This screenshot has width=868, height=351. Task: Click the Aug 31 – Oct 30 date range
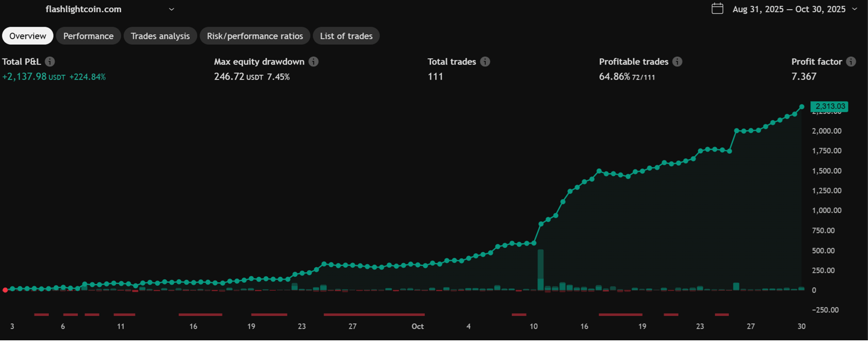tap(788, 9)
